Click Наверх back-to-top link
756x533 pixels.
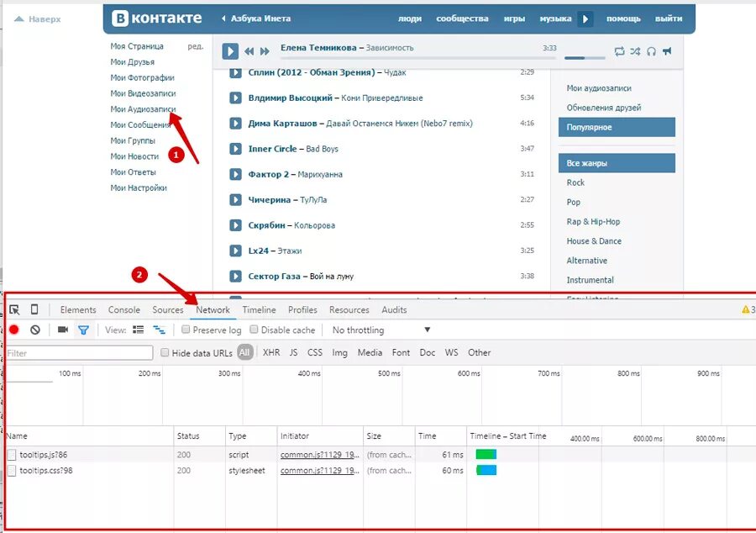click(38, 18)
